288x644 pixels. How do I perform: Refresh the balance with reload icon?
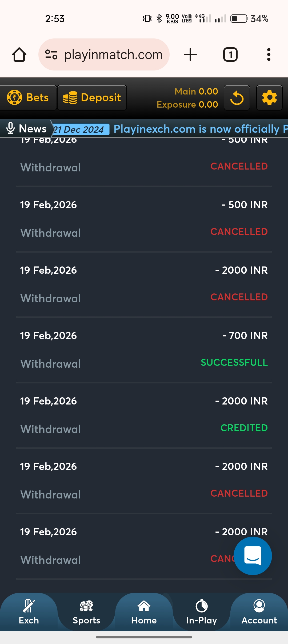(237, 98)
